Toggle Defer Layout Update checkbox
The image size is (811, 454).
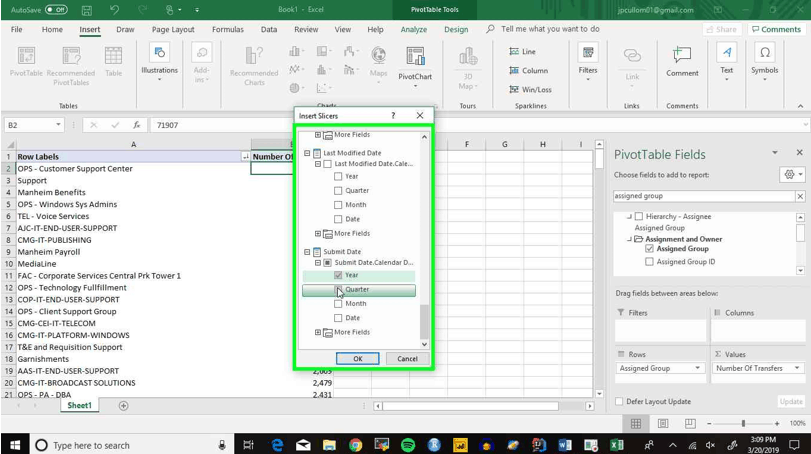[x=619, y=401]
